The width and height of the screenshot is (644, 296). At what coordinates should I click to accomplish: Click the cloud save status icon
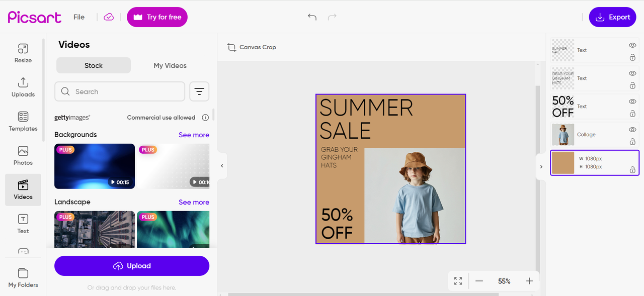pos(109,17)
